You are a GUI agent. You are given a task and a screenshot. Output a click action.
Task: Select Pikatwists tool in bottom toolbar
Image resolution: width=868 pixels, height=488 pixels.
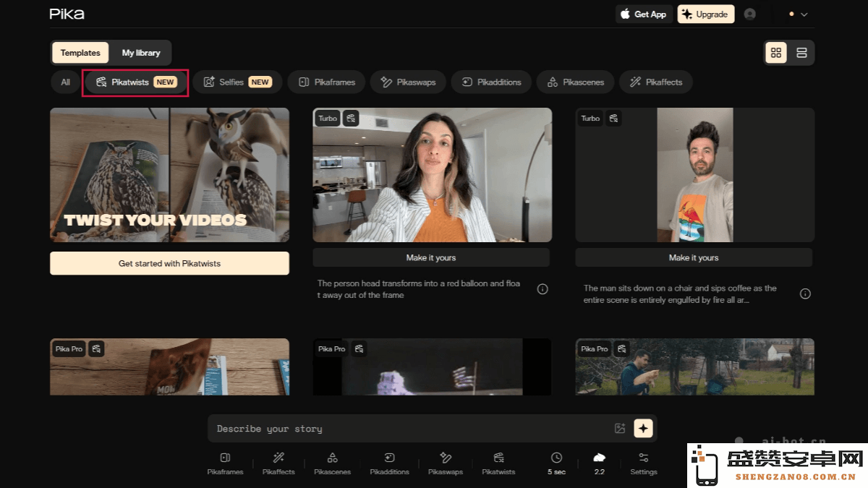[x=498, y=464]
